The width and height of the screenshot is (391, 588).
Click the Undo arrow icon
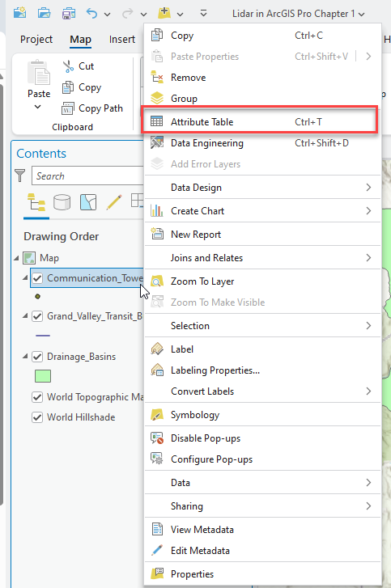click(x=91, y=14)
